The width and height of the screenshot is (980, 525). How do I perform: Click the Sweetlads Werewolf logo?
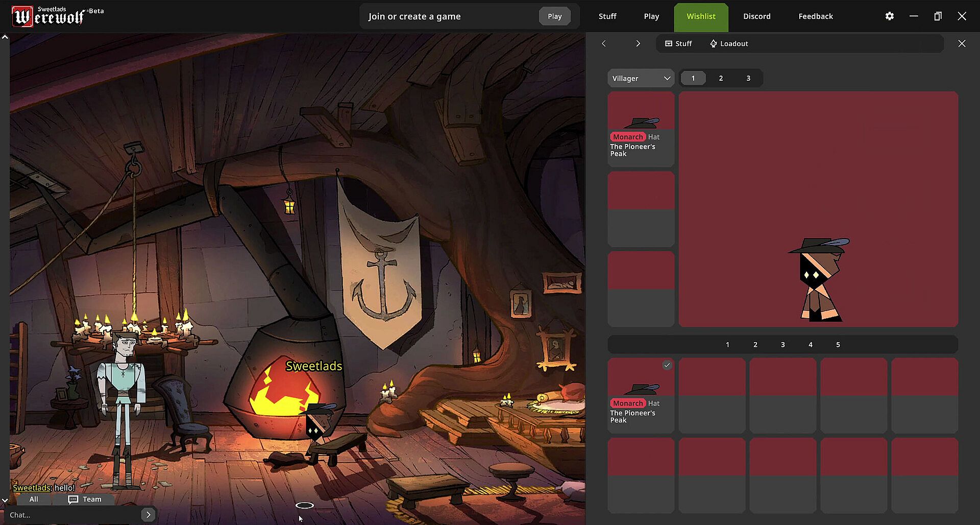click(x=50, y=16)
